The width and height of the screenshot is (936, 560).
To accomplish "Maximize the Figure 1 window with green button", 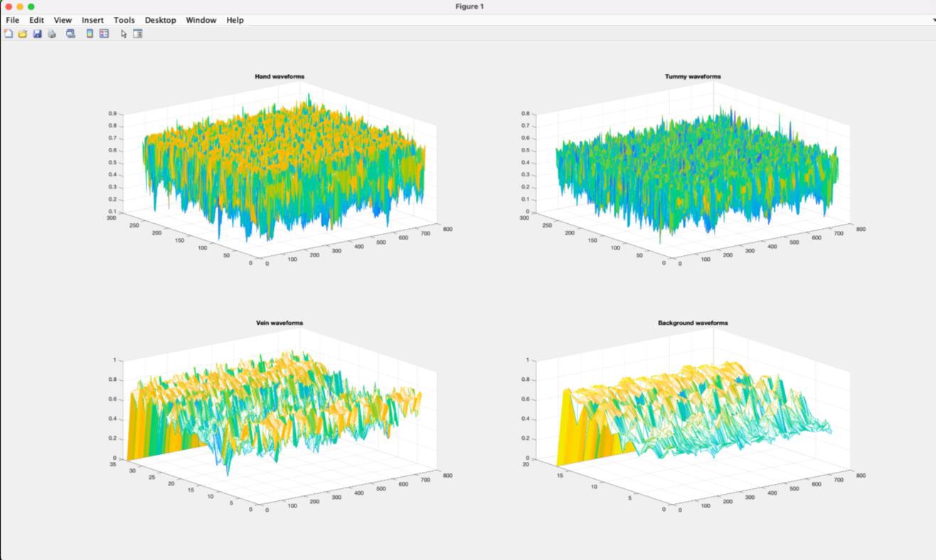I will [x=31, y=6].
